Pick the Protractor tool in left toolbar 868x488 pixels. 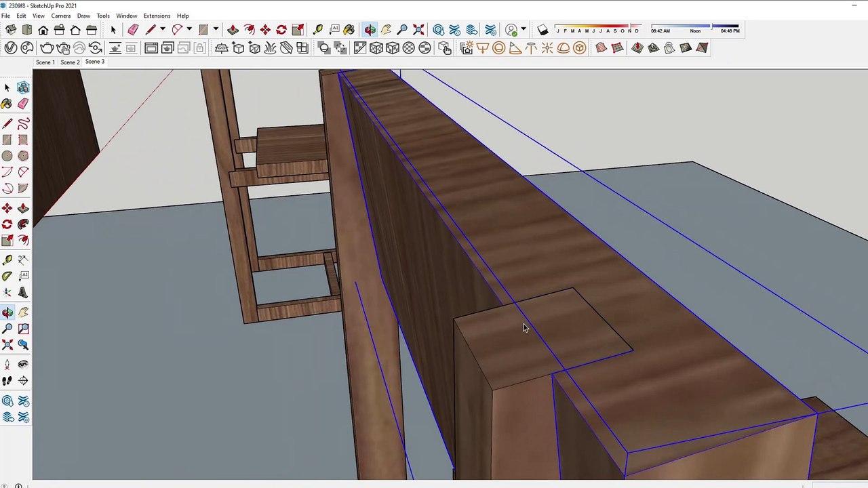(7, 276)
